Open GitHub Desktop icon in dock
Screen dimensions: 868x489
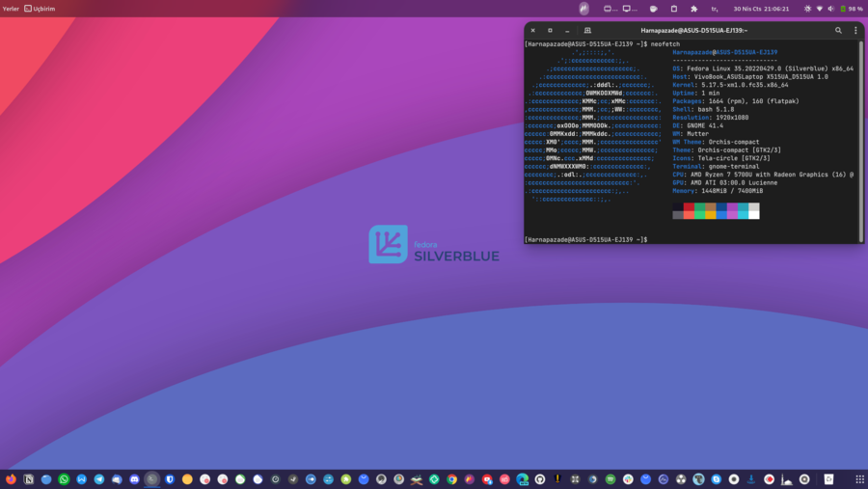[540, 479]
